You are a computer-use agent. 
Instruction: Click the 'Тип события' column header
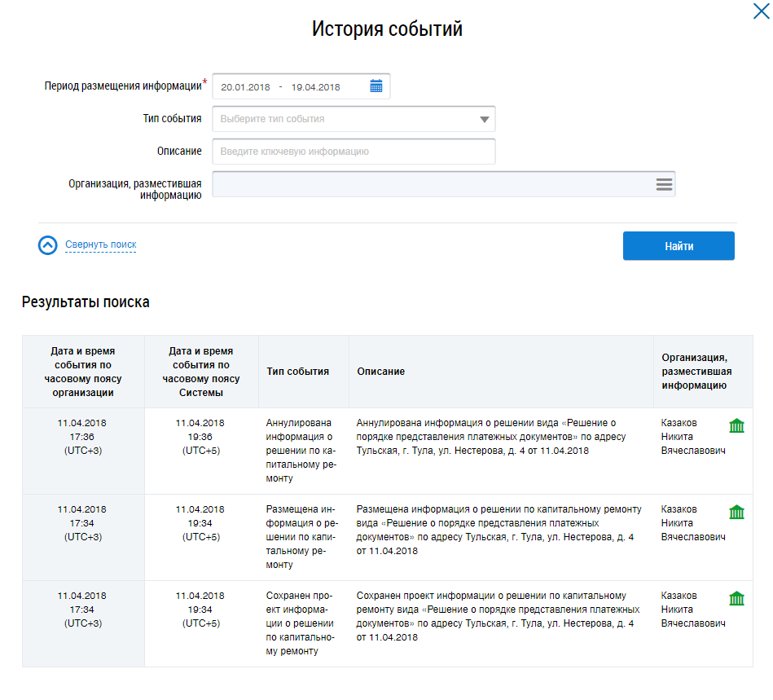point(298,372)
